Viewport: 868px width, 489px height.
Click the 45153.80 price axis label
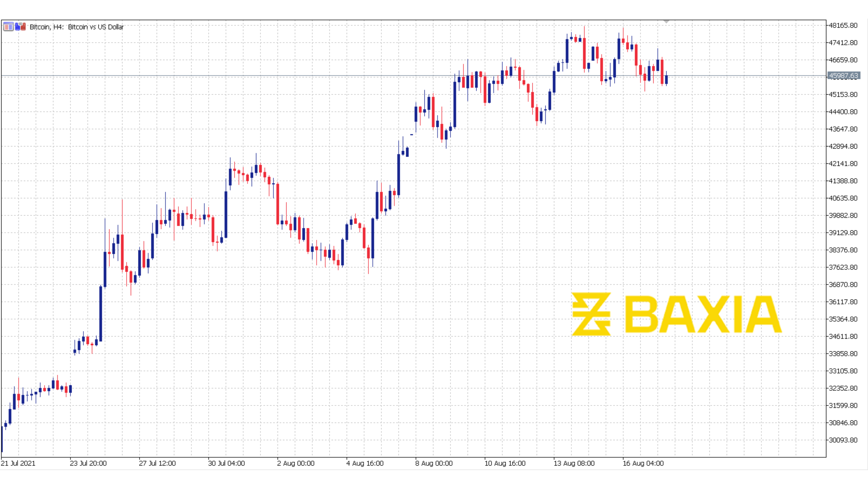[x=843, y=94]
